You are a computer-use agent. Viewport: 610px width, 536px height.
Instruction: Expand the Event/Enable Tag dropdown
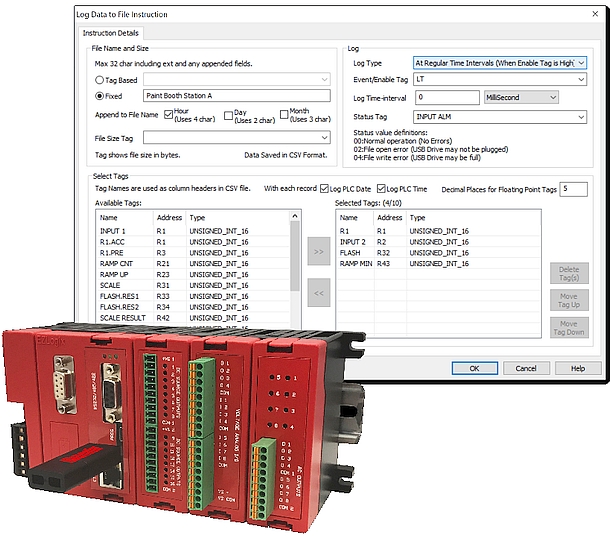581,79
